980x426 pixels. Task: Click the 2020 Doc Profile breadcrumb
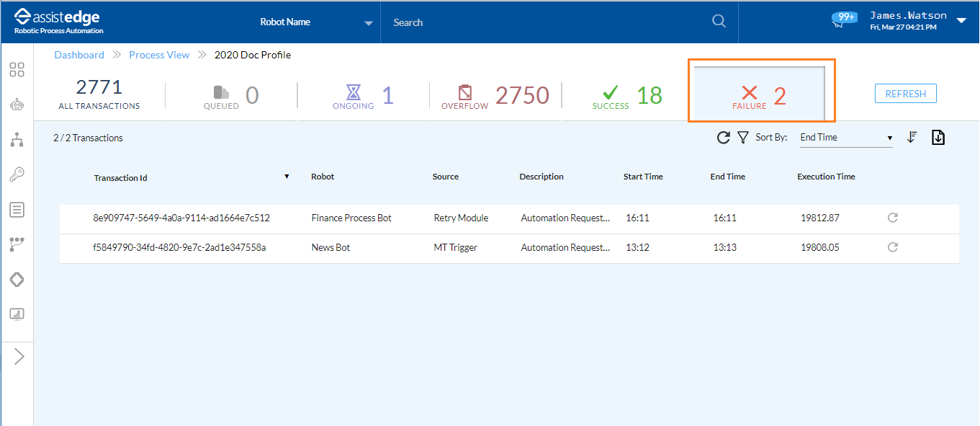click(x=253, y=55)
